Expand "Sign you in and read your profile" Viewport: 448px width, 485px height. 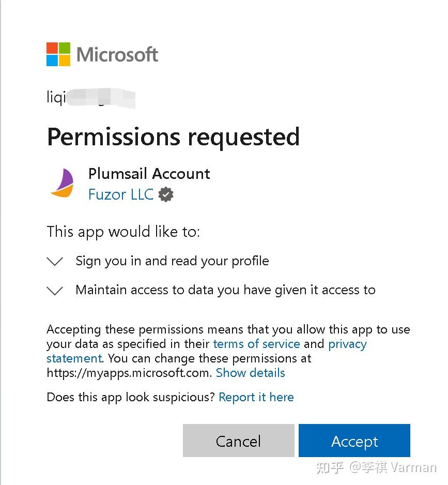coord(55,261)
